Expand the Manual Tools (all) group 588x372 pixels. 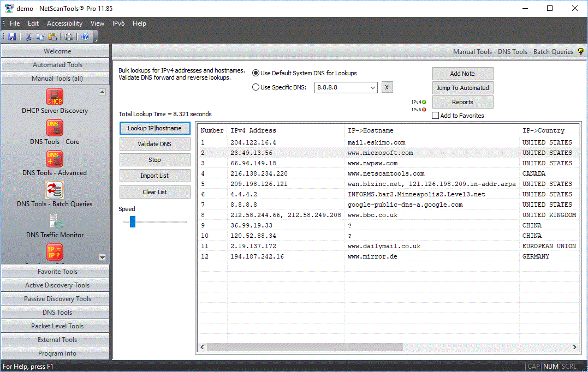tap(55, 79)
